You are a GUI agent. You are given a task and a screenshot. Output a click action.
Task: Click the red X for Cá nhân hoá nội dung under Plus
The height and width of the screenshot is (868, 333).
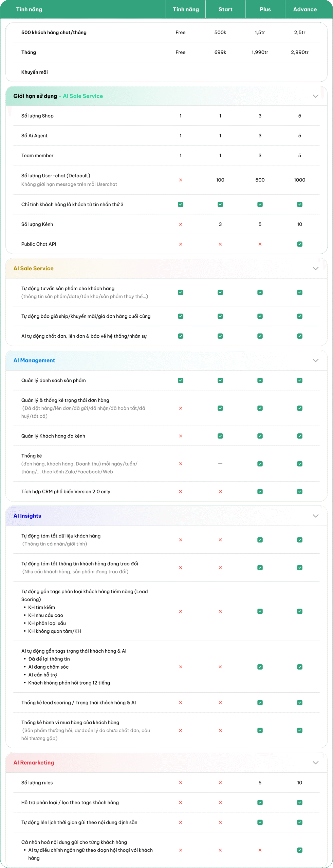pyautogui.click(x=260, y=850)
